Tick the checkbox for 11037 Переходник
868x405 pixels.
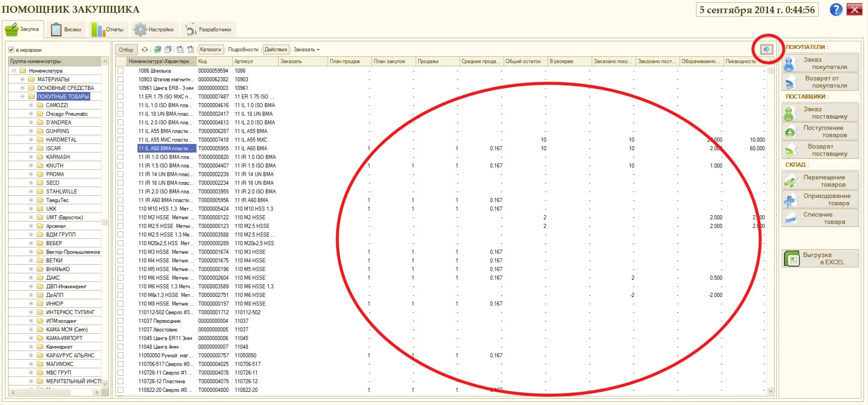pos(120,321)
